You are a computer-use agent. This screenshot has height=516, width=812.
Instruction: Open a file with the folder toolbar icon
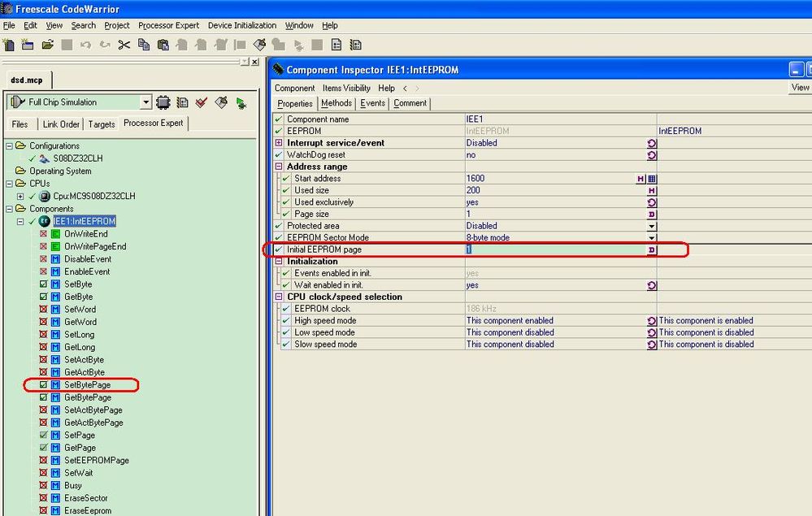pyautogui.click(x=48, y=45)
